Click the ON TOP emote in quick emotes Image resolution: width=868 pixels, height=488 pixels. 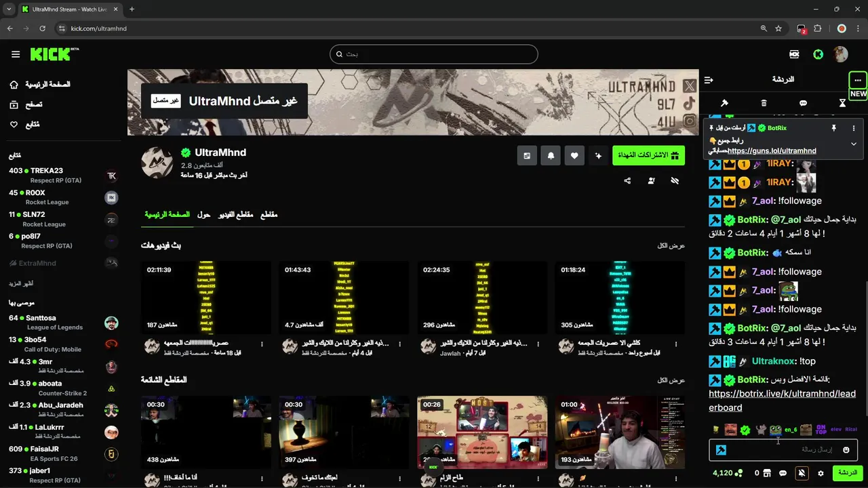pyautogui.click(x=821, y=430)
